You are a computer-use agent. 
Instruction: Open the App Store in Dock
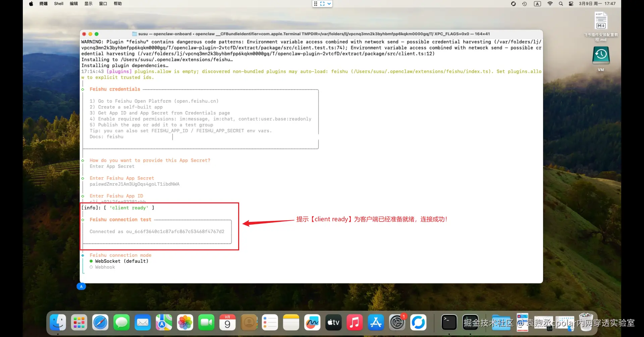(376, 323)
